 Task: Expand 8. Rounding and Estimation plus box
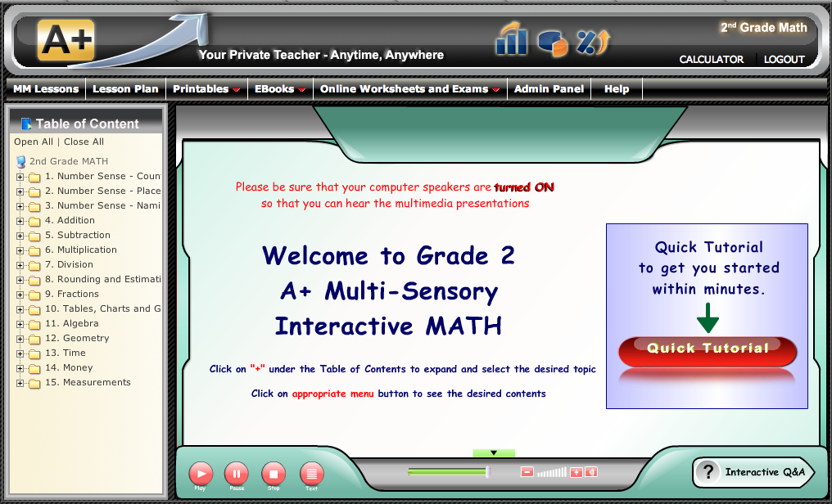20,280
